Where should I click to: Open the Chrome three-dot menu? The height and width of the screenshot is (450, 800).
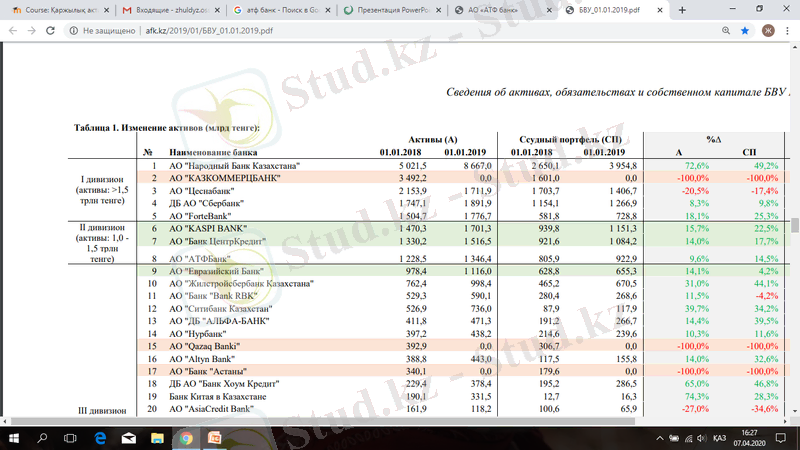click(787, 31)
